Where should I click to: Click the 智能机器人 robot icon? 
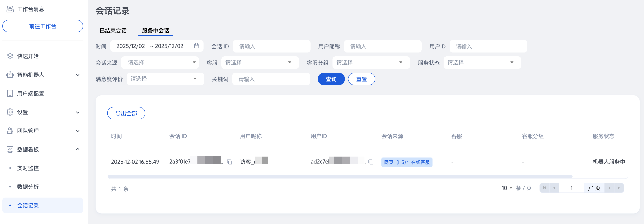pos(10,75)
